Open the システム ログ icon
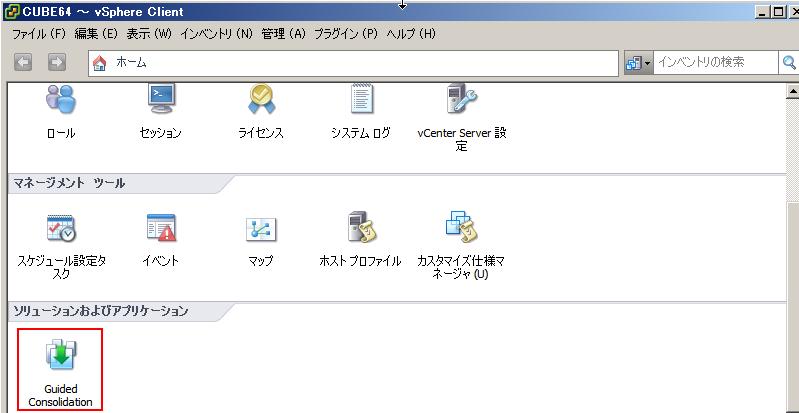The height and width of the screenshot is (413, 799). coord(361,99)
